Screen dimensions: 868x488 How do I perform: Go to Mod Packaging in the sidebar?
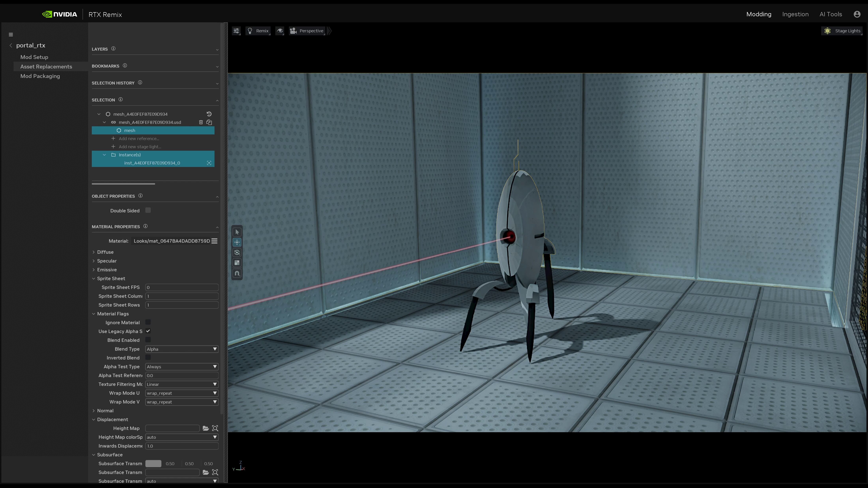40,76
